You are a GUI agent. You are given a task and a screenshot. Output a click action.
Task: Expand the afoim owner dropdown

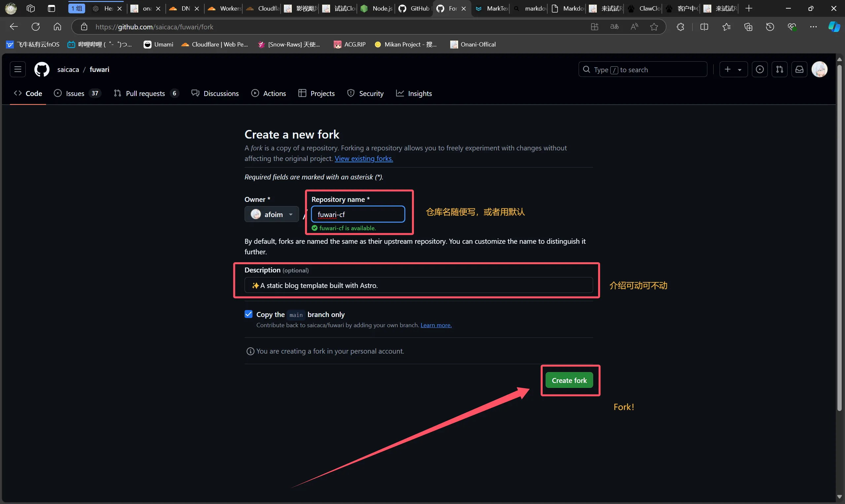point(271,214)
